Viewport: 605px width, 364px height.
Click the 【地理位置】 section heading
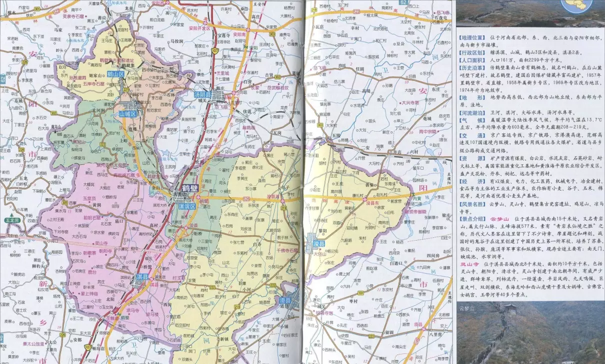472,37
